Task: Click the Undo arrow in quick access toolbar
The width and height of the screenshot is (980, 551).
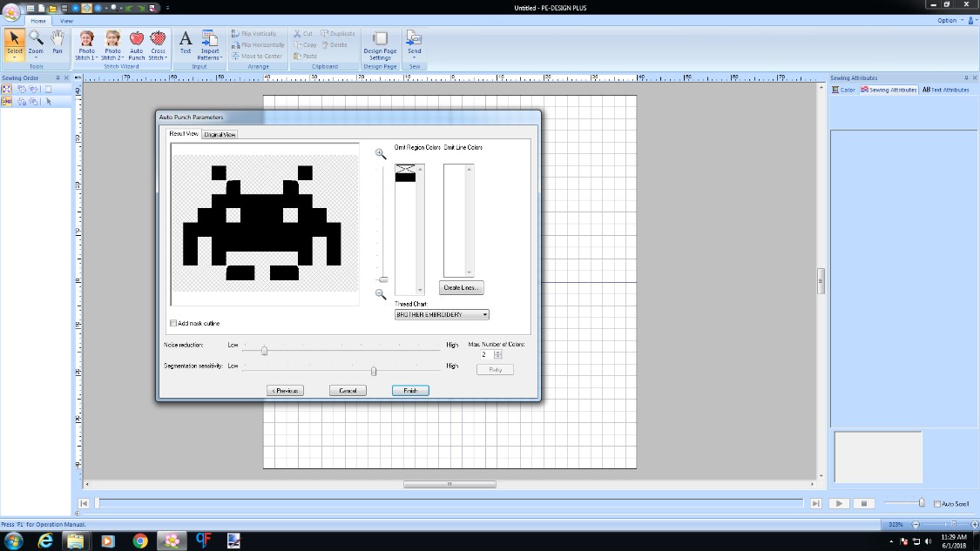Action: tap(130, 8)
